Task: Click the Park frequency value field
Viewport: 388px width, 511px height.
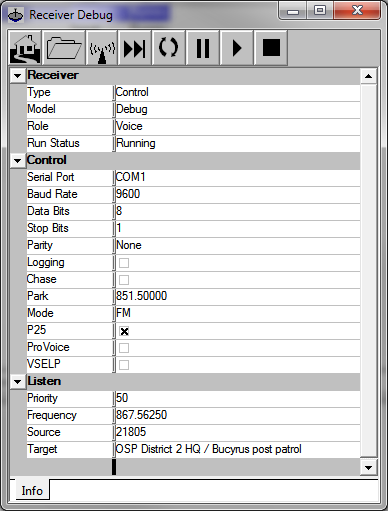Action: coord(237,296)
